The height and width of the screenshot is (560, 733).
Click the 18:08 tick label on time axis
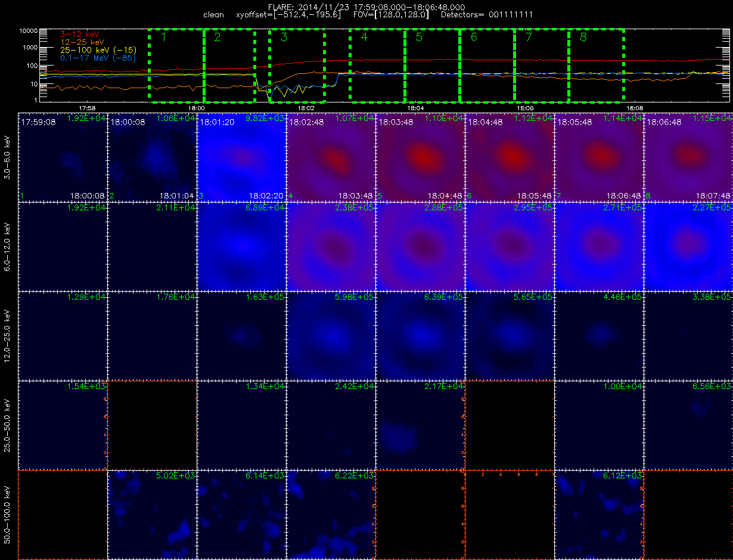click(635, 108)
